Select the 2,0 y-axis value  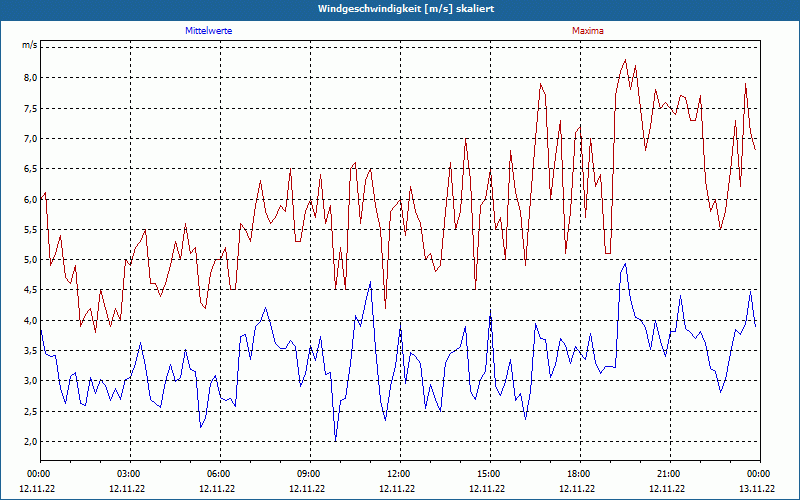30,441
